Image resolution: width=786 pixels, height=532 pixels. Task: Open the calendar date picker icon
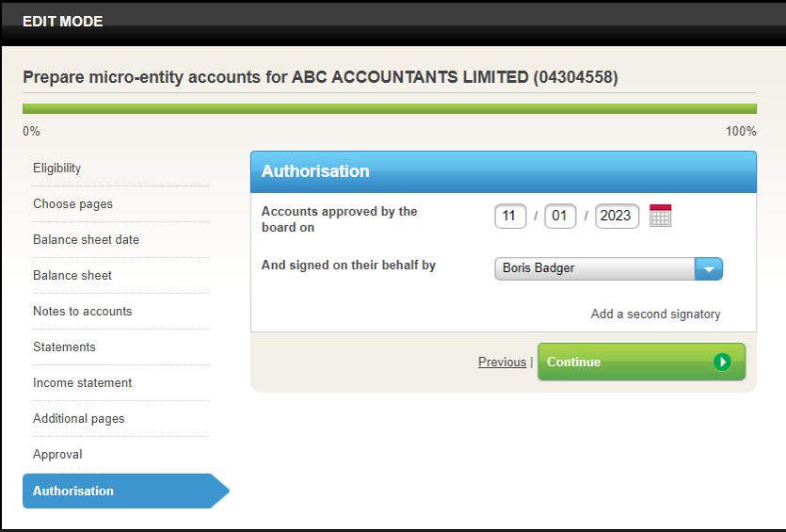(x=661, y=216)
